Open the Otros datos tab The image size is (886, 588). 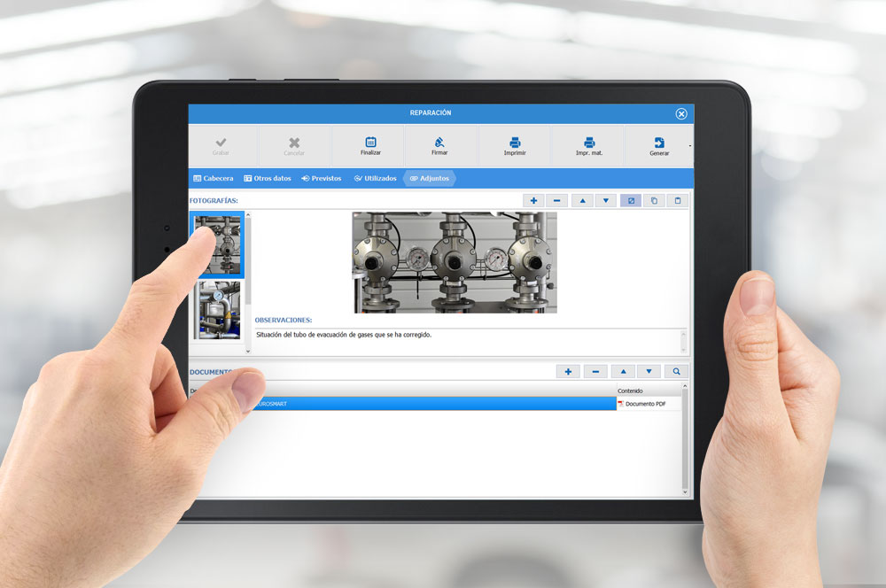click(x=267, y=178)
